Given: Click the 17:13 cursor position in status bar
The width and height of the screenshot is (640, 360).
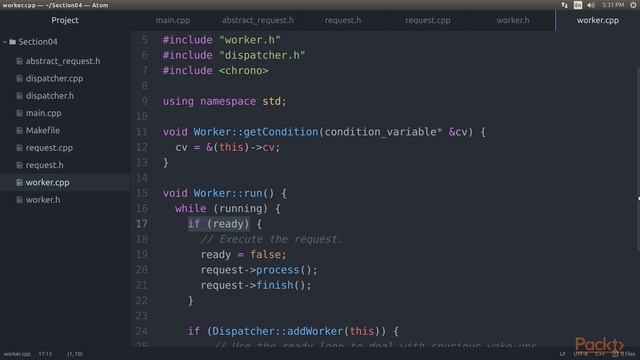Looking at the screenshot, I should click(45, 354).
